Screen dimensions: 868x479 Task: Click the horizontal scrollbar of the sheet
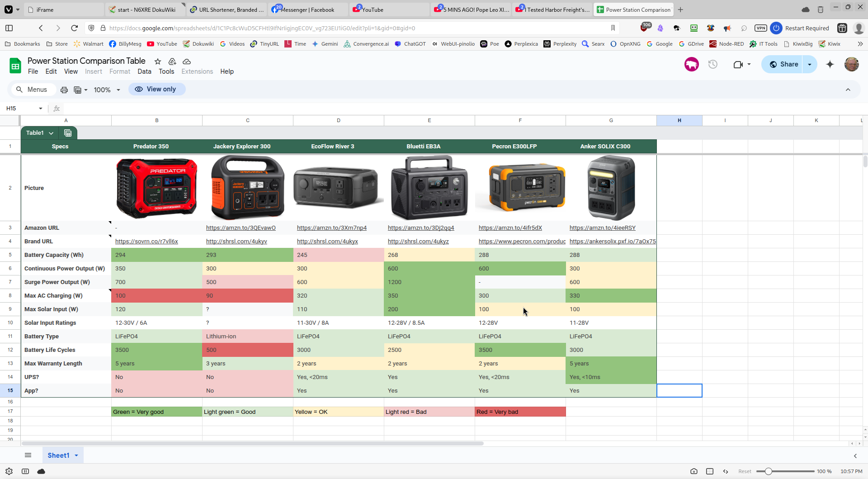pos(253,443)
